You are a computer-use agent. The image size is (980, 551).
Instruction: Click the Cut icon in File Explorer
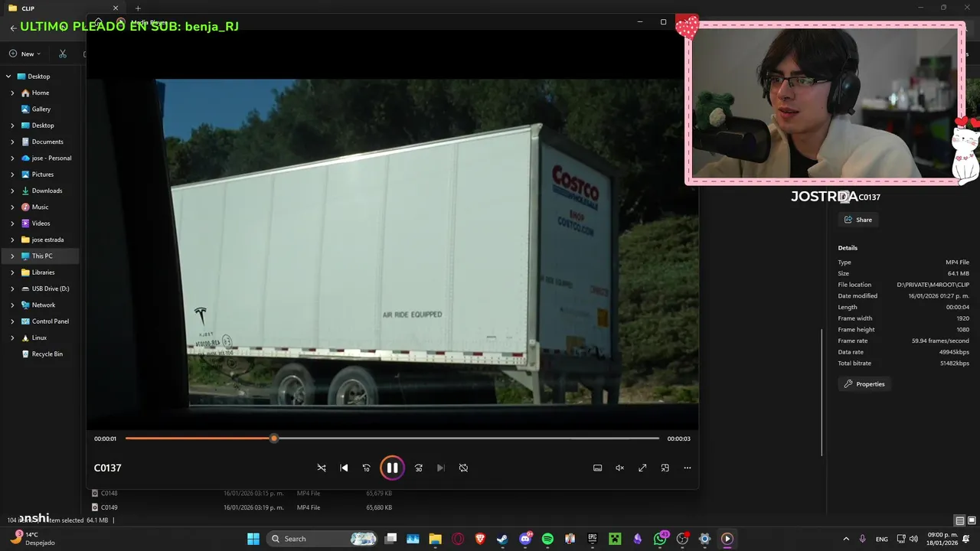63,54
